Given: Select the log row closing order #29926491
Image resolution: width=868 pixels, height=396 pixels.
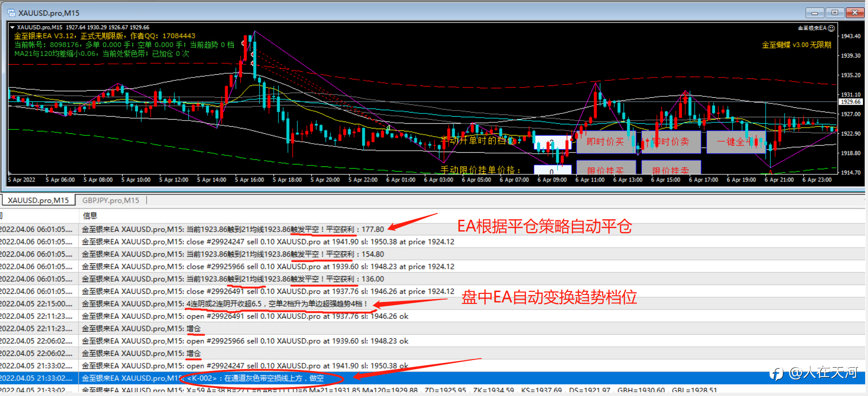Looking at the screenshot, I should (432, 291).
